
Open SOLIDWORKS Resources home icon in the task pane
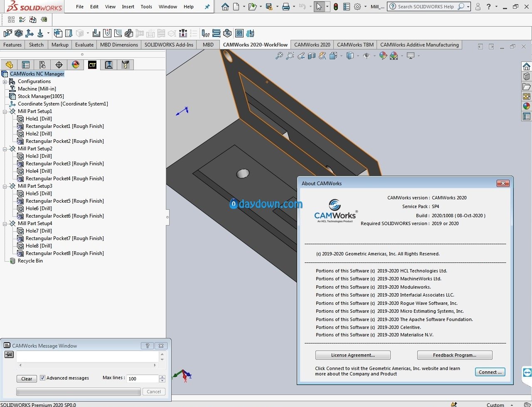tap(527, 67)
